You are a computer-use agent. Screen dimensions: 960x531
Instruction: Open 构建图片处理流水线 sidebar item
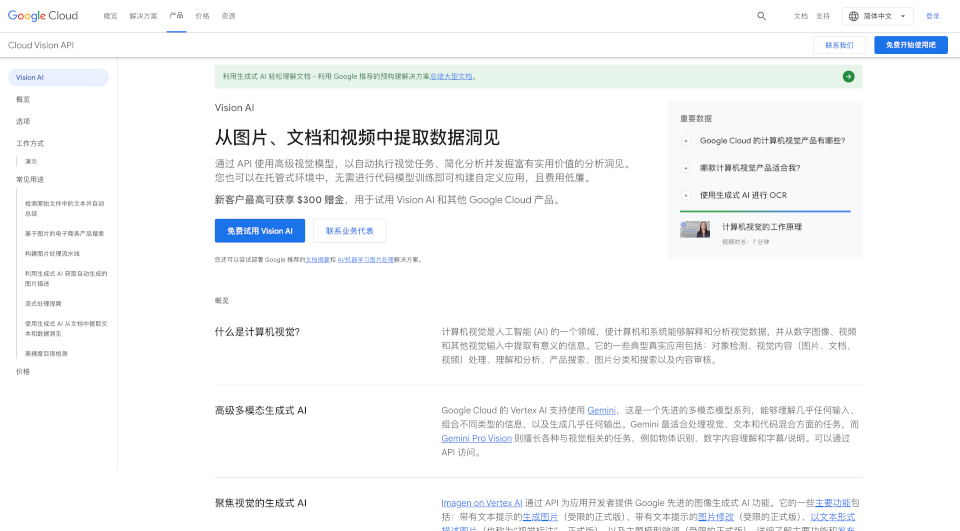tap(52, 254)
